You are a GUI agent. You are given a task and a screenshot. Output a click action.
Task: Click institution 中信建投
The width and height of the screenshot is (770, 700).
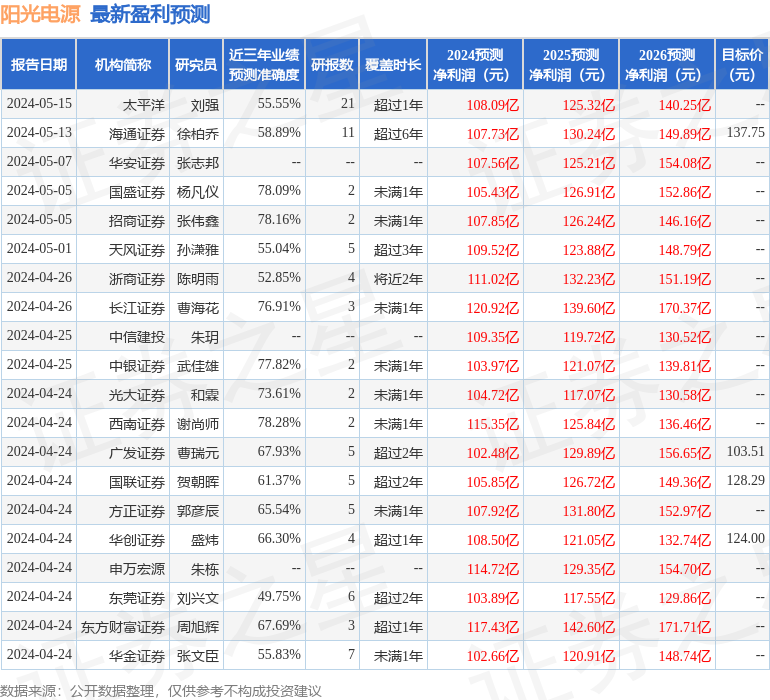point(137,337)
